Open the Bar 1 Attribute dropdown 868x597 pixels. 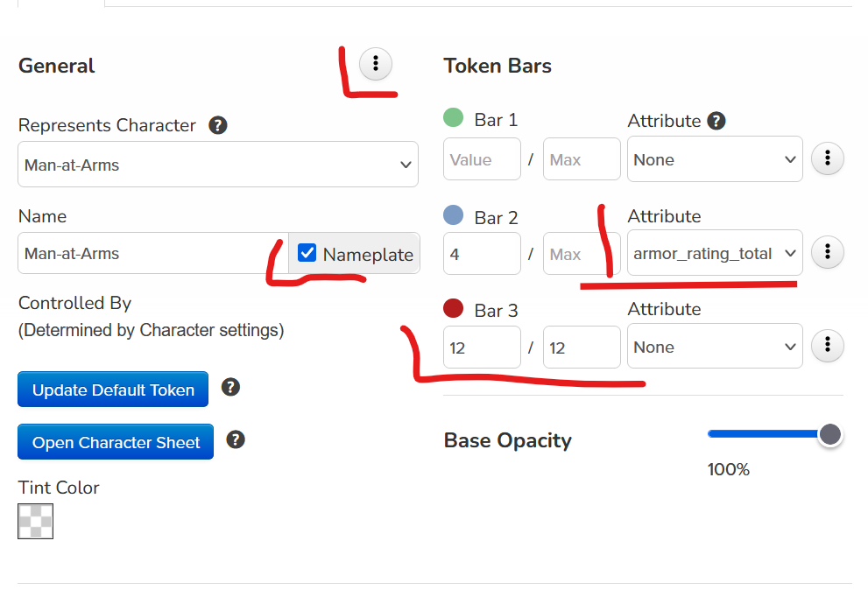tap(714, 158)
